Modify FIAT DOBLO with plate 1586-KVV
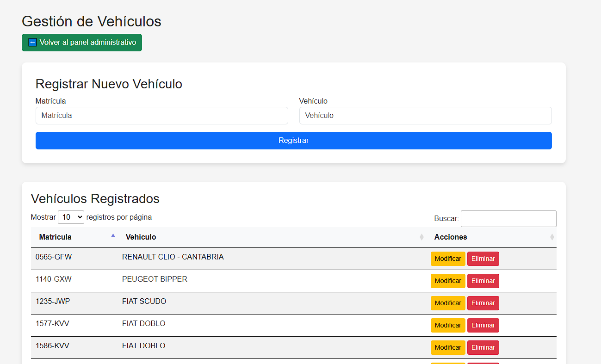The width and height of the screenshot is (601, 364). 447,348
